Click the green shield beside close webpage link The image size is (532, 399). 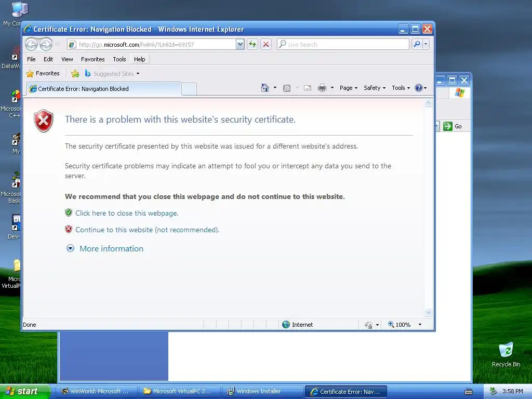[69, 212]
